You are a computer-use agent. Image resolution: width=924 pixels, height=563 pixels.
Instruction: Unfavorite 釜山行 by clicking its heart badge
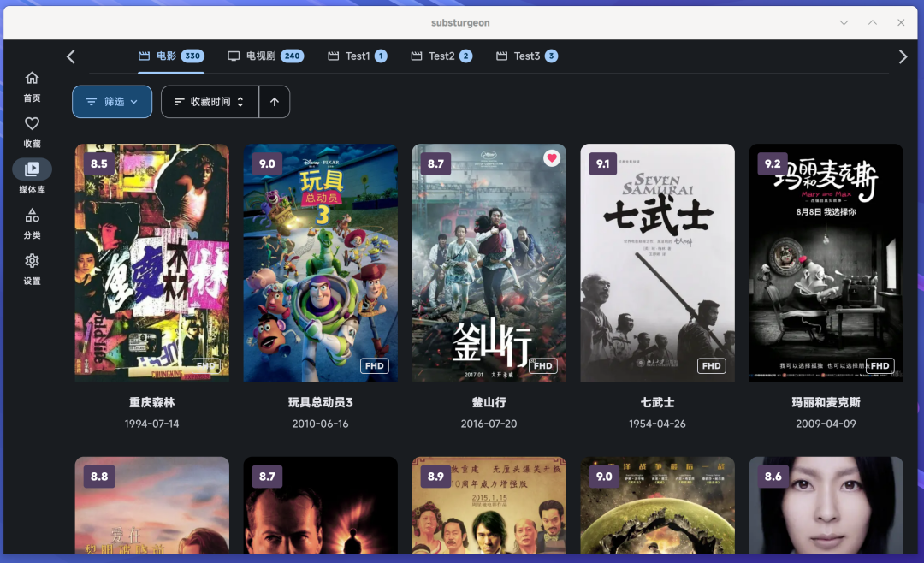[x=551, y=157]
